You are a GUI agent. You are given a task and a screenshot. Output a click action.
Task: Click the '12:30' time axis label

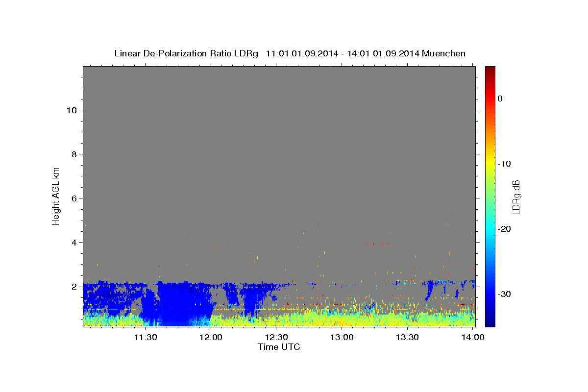276,337
